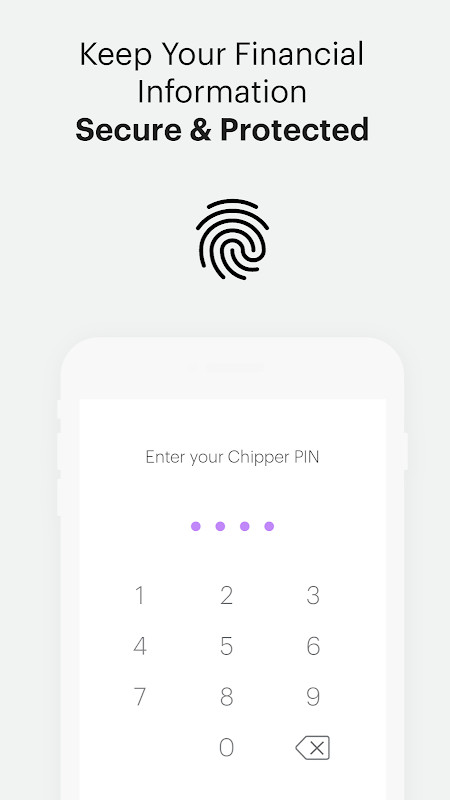Click the second purple PIN dot
This screenshot has height=800, width=450.
[220, 526]
